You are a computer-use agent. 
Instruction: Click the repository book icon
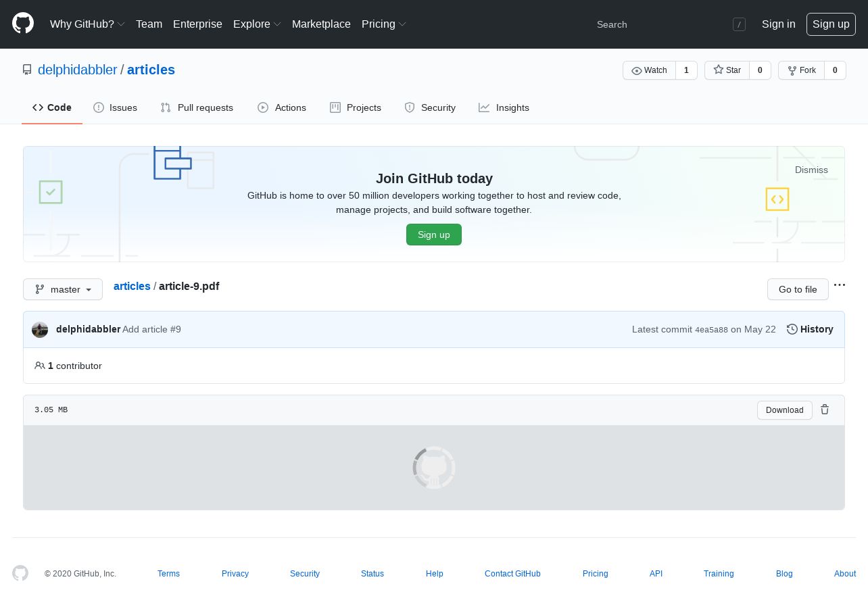[x=27, y=70]
